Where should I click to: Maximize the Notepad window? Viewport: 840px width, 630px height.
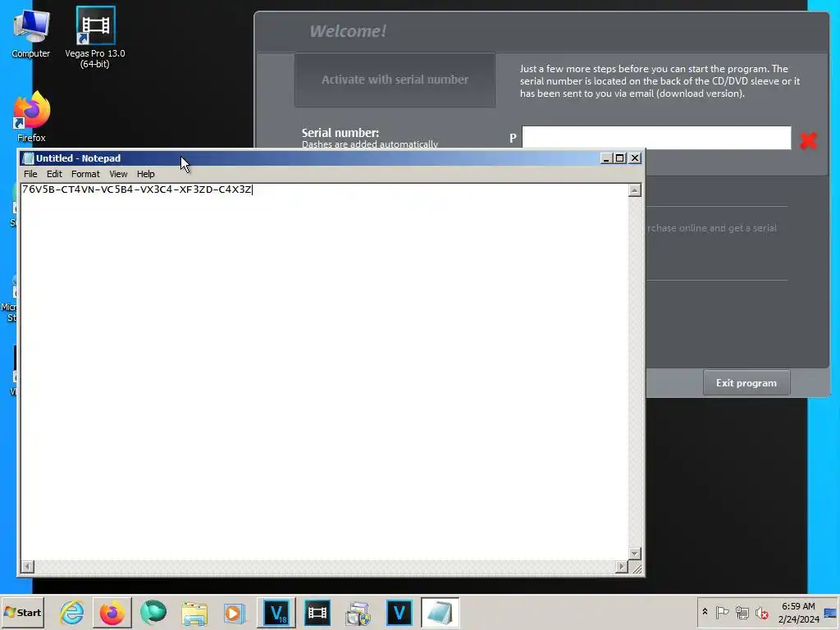(x=620, y=158)
